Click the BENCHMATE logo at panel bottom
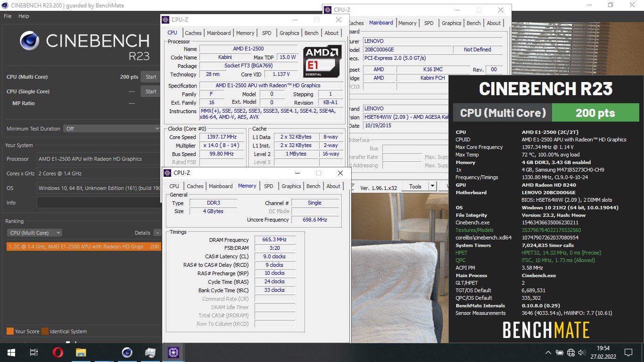This screenshot has width=644, height=362. pyautogui.click(x=546, y=330)
